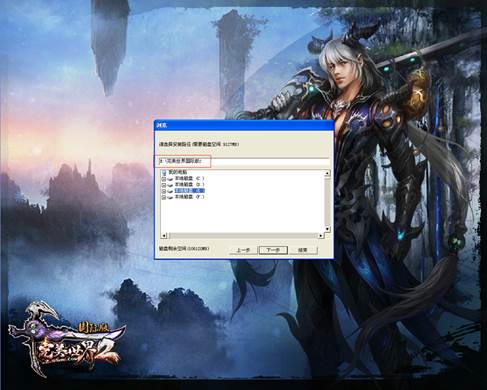Click the tree's scroll right arrow

click(321, 236)
